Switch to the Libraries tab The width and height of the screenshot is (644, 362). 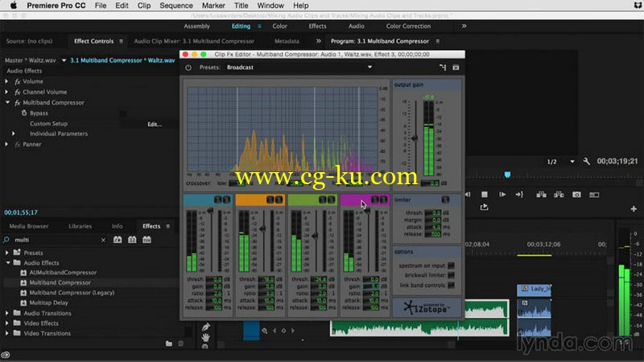click(80, 226)
